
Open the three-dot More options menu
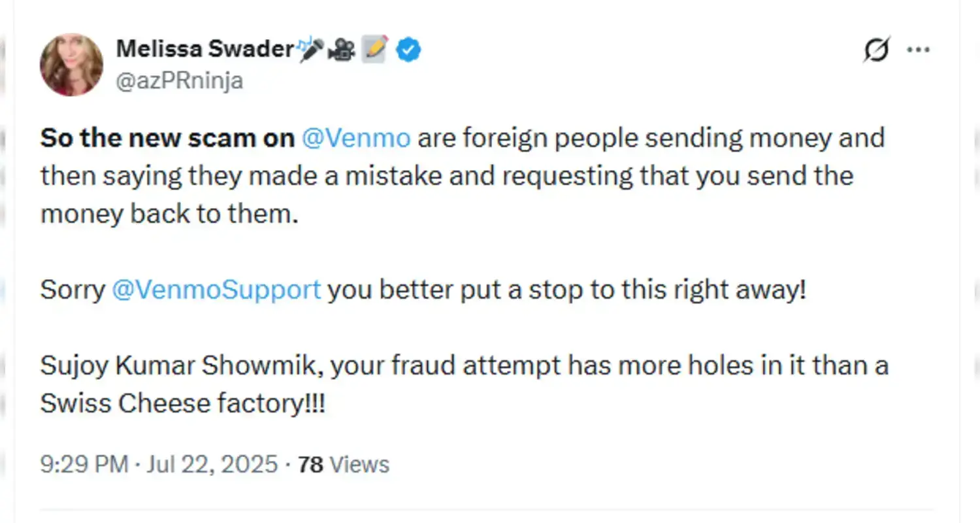pyautogui.click(x=918, y=50)
